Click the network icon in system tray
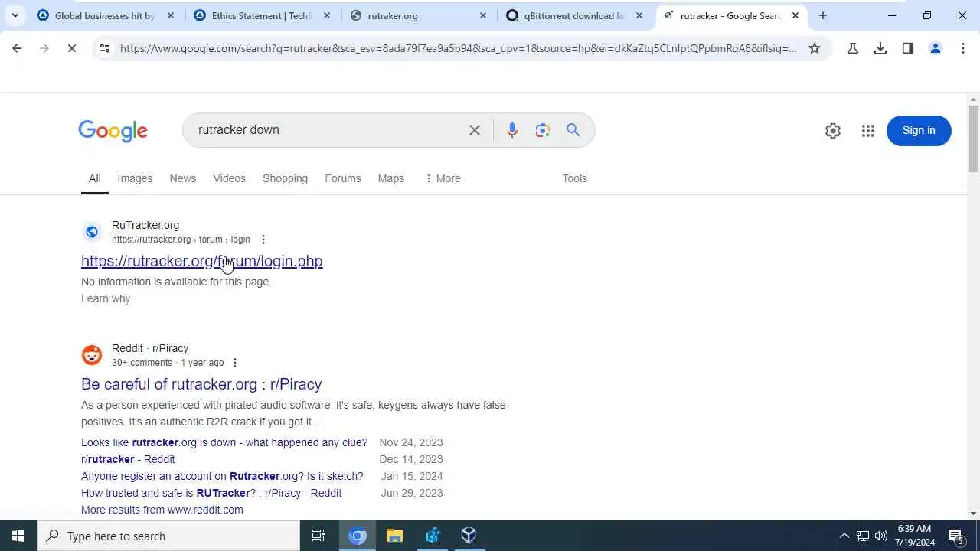 pos(863,536)
